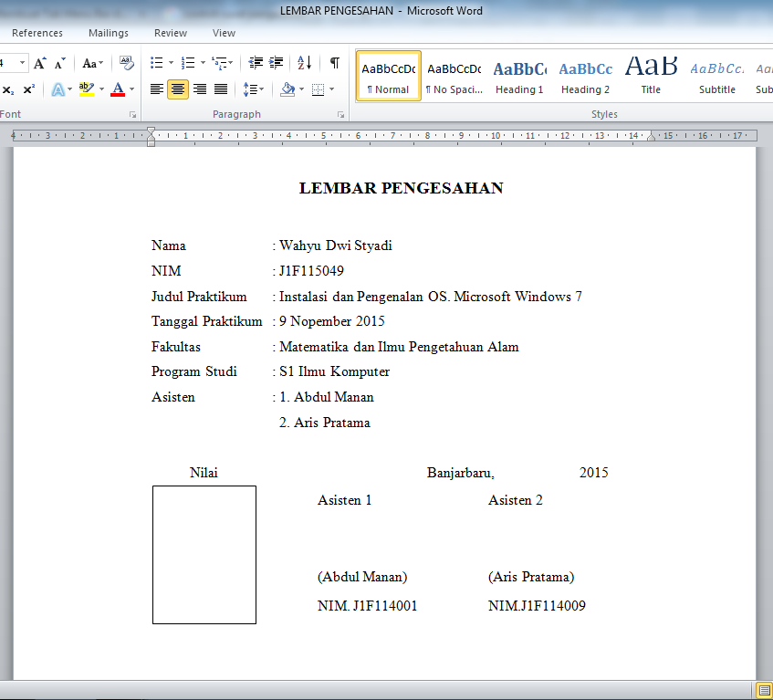Open the References tab

click(x=37, y=33)
